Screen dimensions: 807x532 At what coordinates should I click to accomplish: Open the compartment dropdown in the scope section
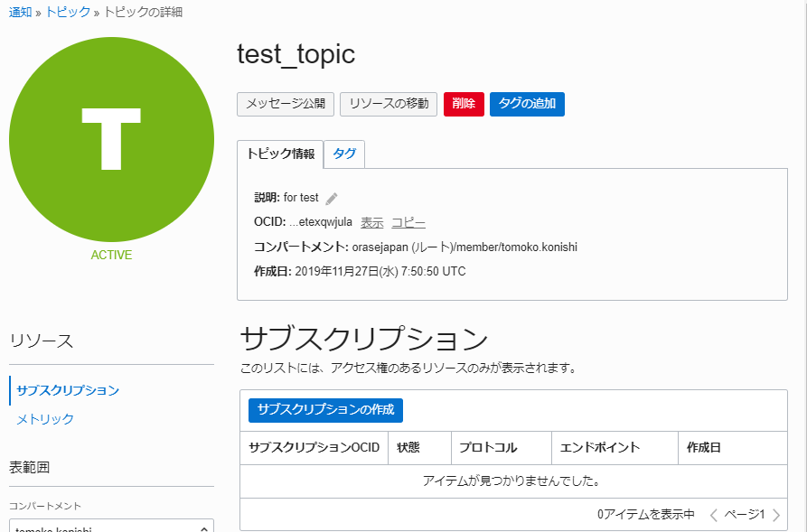pyautogui.click(x=111, y=527)
